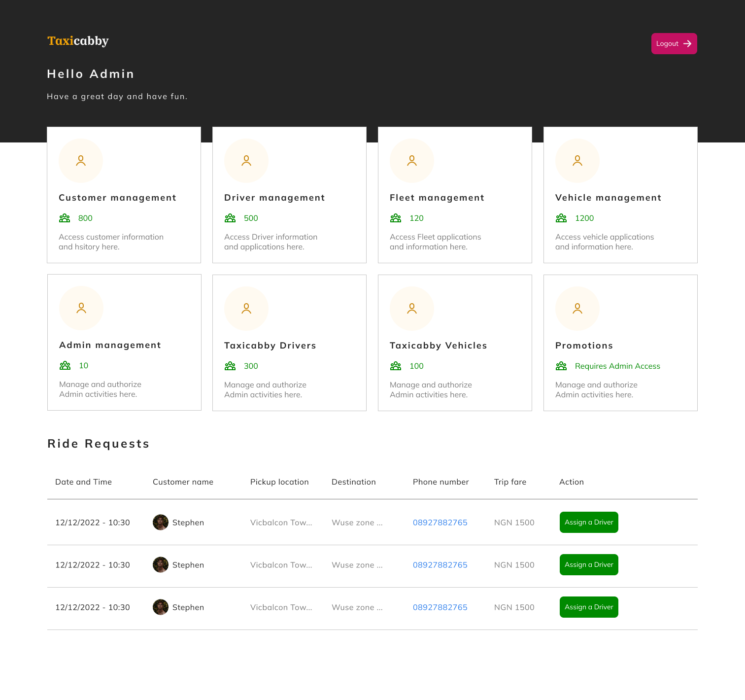Screen dimensions: 745x700
Task: Open phone number link in the first row
Action: tap(440, 522)
